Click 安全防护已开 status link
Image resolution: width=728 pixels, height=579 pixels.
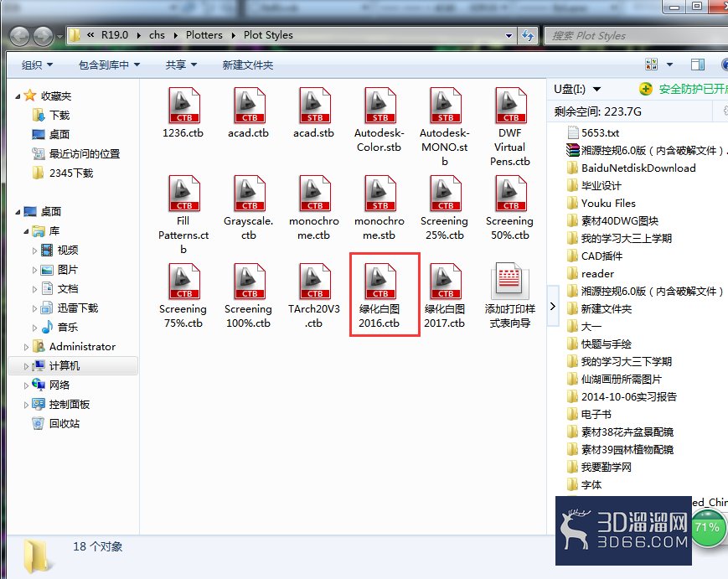[x=693, y=89]
